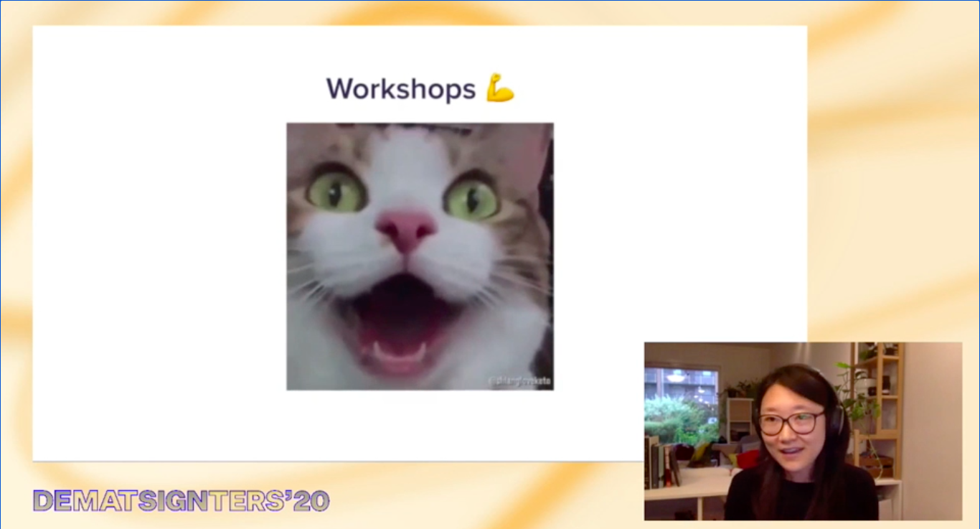Click the DEMATSIGNTERS'20 logo
The width and height of the screenshot is (980, 529).
tap(181, 500)
